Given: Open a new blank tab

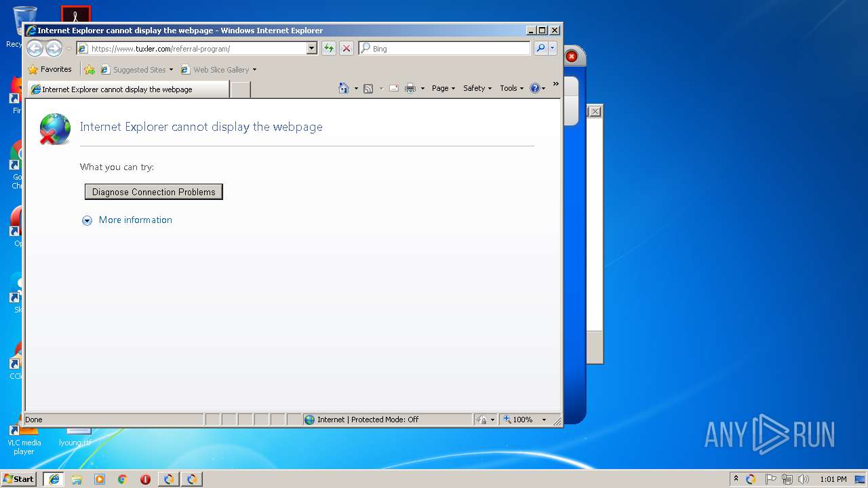Looking at the screenshot, I should point(241,89).
